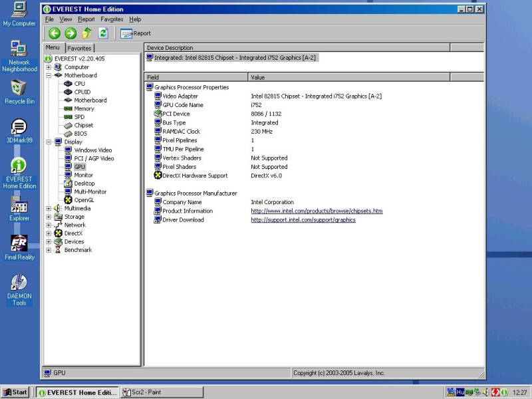532x399 pixels.
Task: Expand the Storage tree node
Action: point(49,217)
